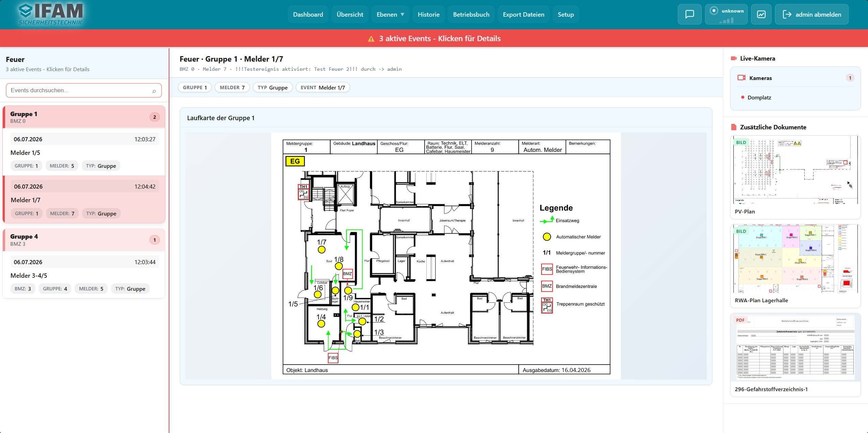This screenshot has height=433, width=868.
Task: Open the RWA-Plan Lagerhalle thumbnail
Action: pos(795,259)
